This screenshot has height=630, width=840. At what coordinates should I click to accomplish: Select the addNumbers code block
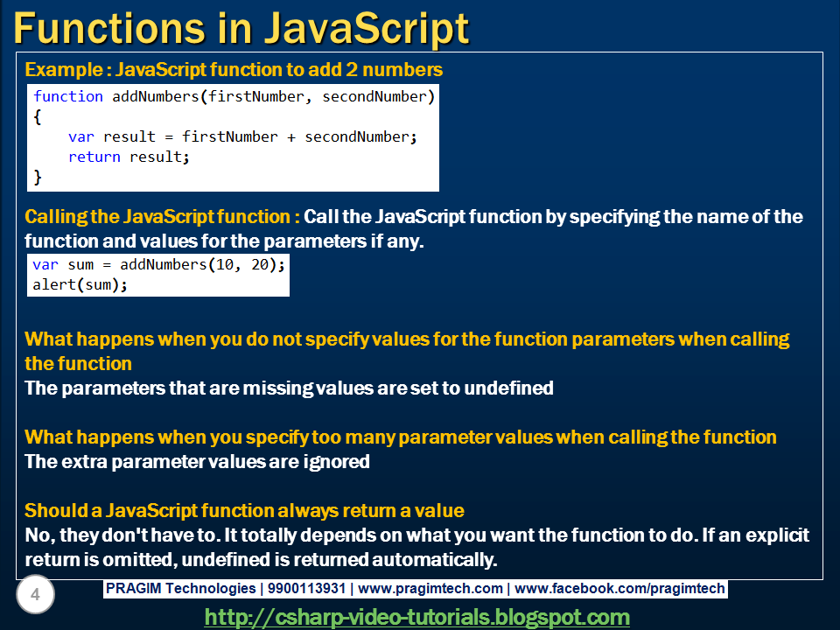[x=232, y=136]
